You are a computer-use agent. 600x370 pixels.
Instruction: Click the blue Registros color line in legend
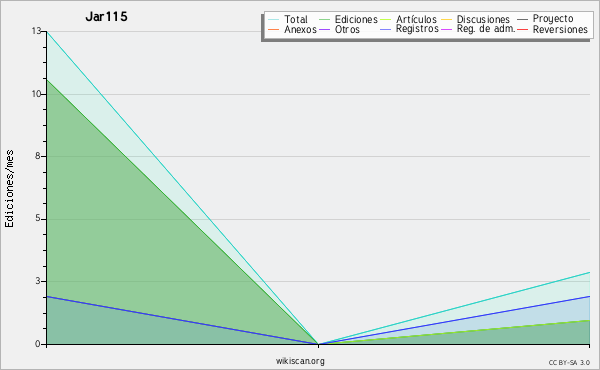[386, 29]
